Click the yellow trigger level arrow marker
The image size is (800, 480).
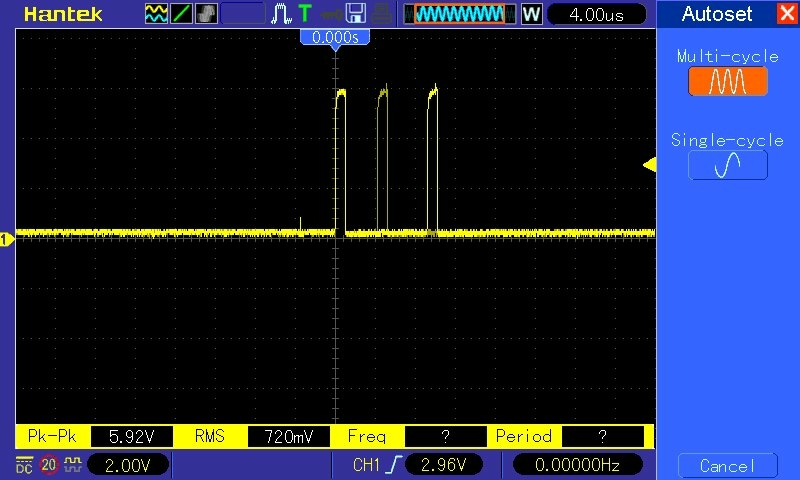point(649,165)
